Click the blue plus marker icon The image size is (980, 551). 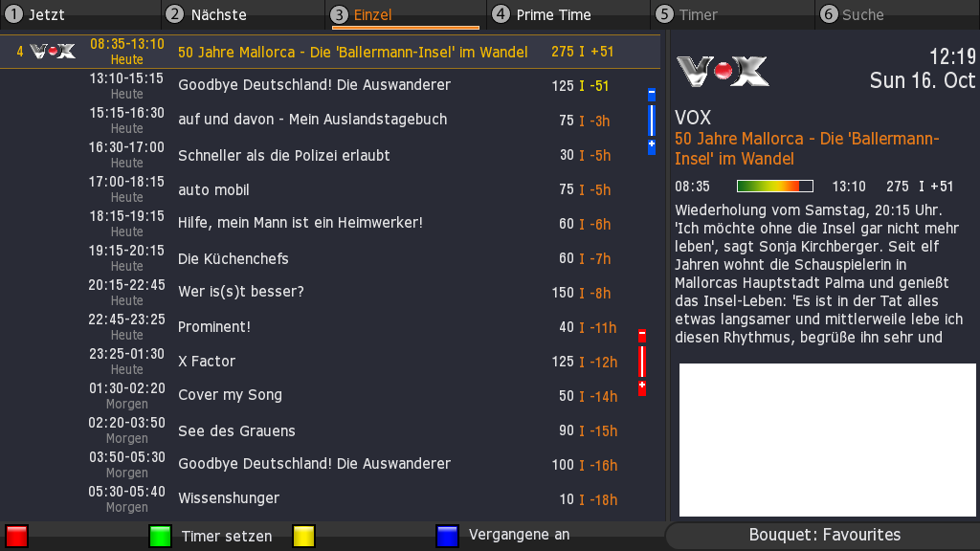pos(651,146)
